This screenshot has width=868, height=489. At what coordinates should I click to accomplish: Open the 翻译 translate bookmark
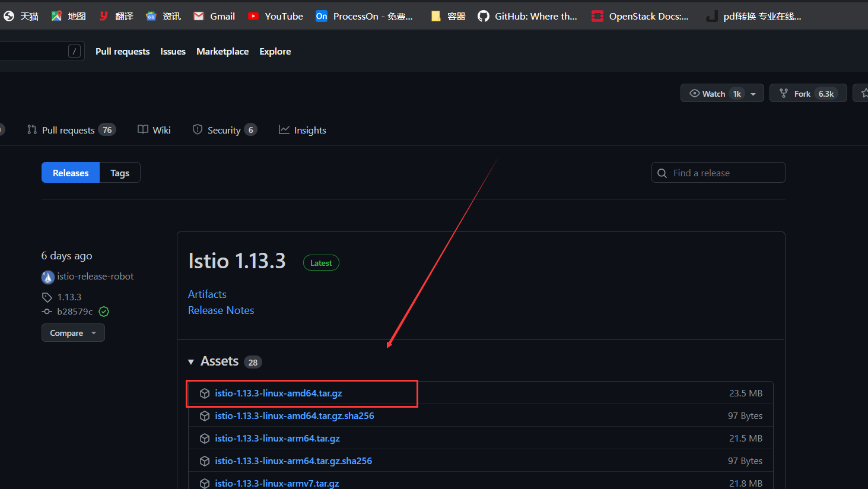pos(116,16)
